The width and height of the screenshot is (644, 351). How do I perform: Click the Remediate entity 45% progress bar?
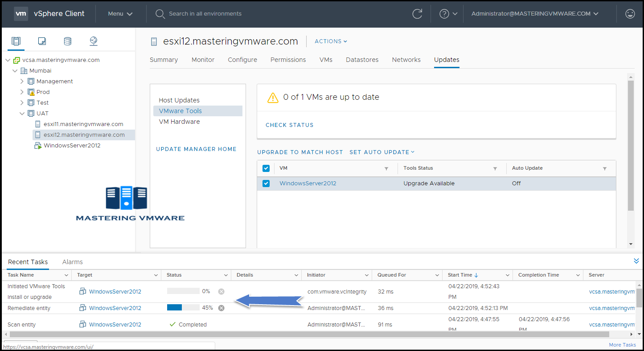pos(183,308)
